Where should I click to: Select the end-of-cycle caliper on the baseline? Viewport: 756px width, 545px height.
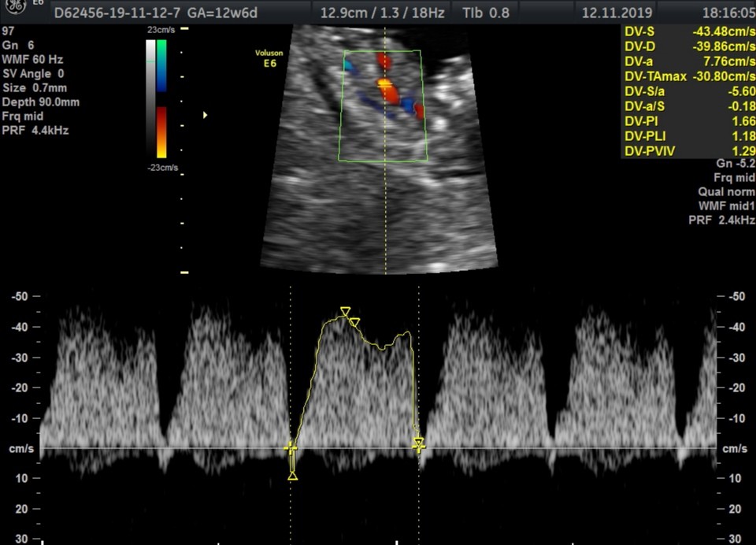pyautogui.click(x=419, y=445)
